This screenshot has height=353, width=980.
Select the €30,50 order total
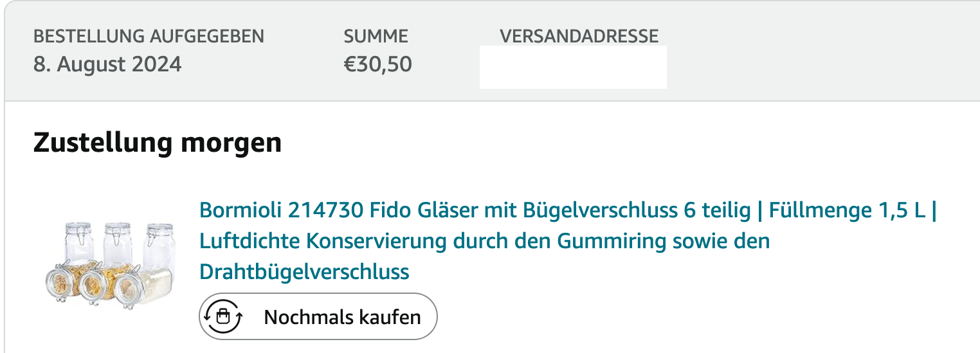tap(377, 64)
